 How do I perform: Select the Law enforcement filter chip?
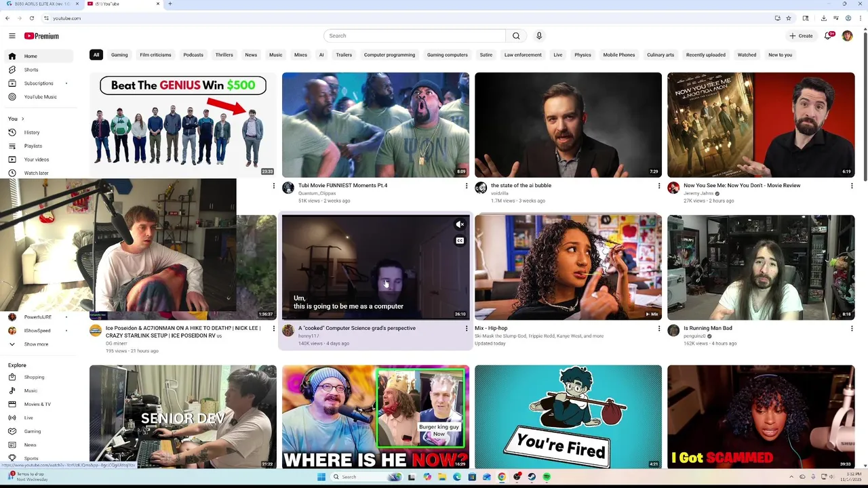(523, 55)
